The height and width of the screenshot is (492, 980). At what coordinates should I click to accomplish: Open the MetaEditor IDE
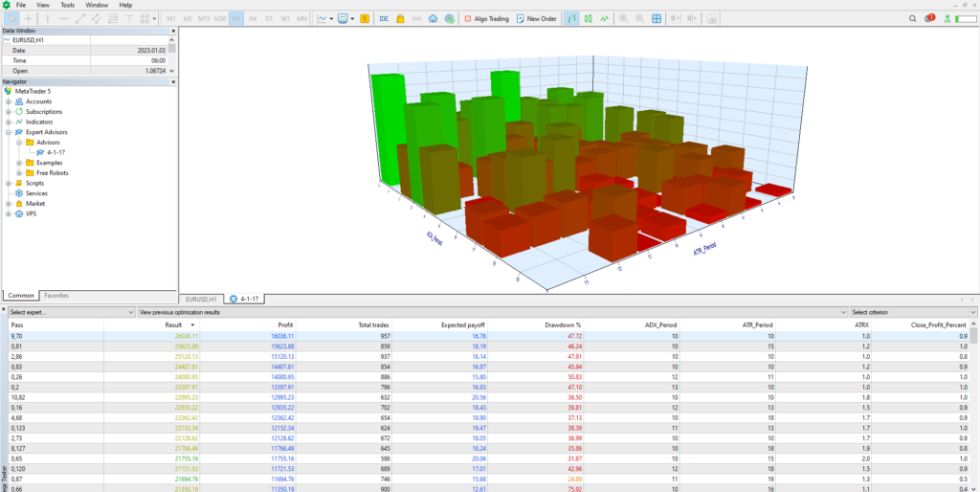(x=384, y=18)
